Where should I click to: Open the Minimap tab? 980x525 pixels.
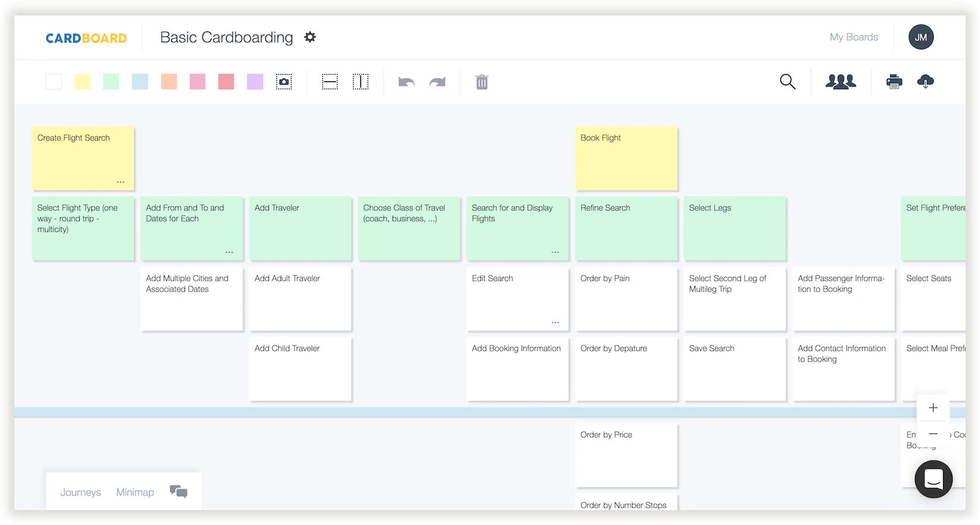[x=135, y=492]
